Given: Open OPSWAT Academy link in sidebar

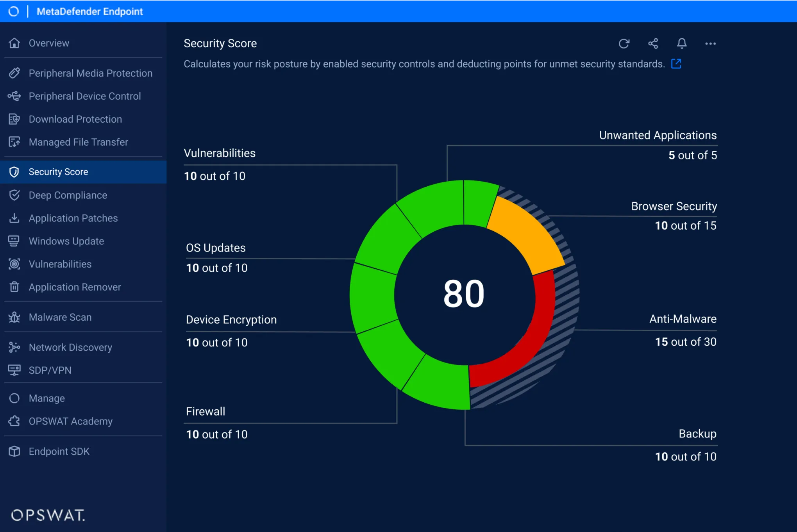Looking at the screenshot, I should [70, 421].
